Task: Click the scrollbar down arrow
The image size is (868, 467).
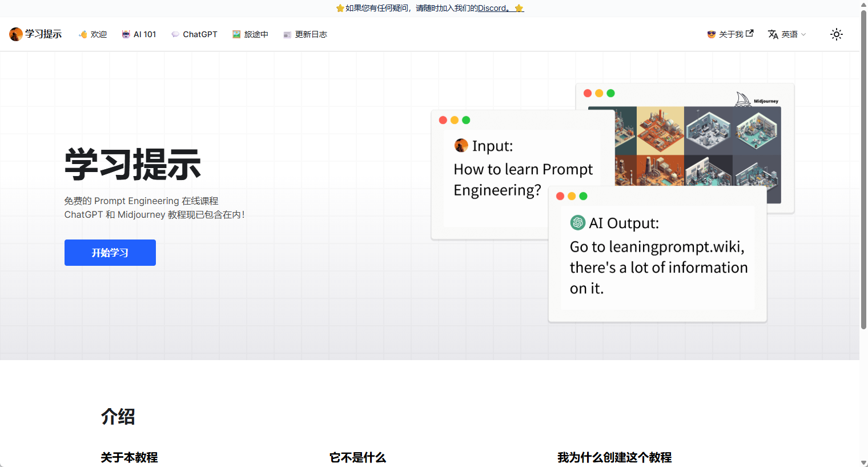Action: [x=863, y=462]
